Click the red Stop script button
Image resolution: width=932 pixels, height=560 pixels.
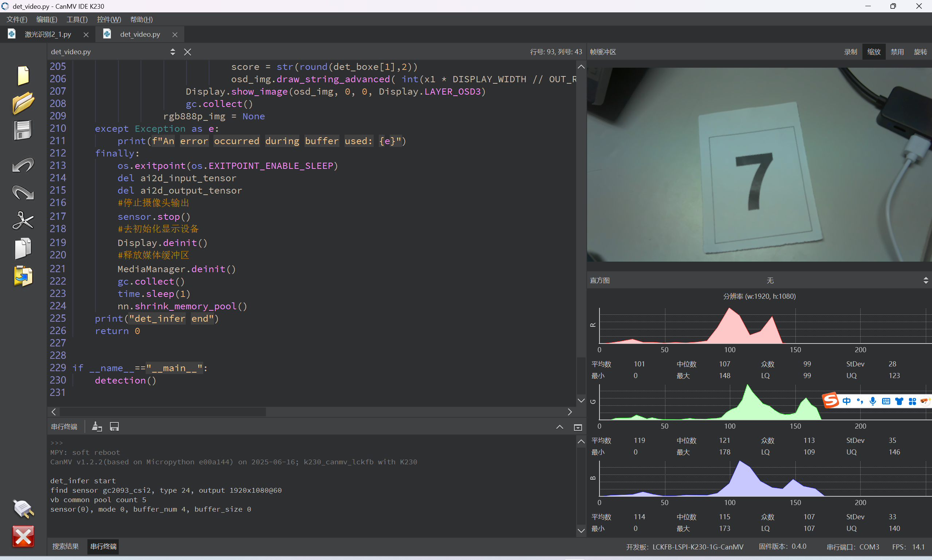(x=23, y=536)
